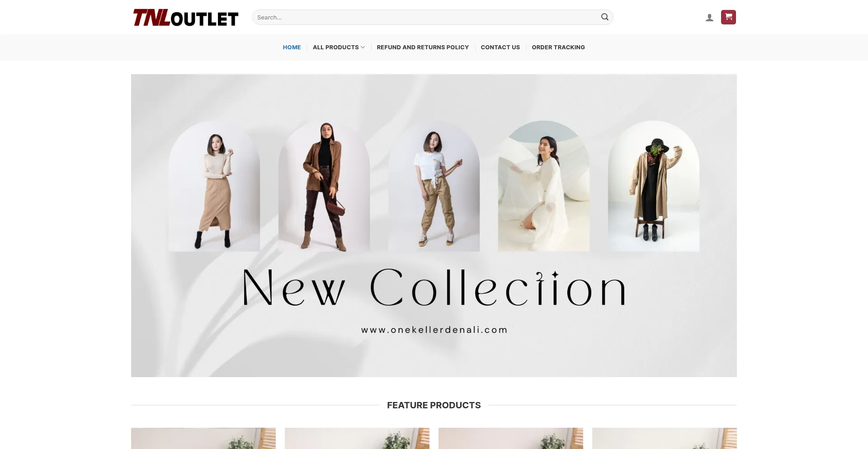Open the user account icon
868x449 pixels.
coord(709,18)
